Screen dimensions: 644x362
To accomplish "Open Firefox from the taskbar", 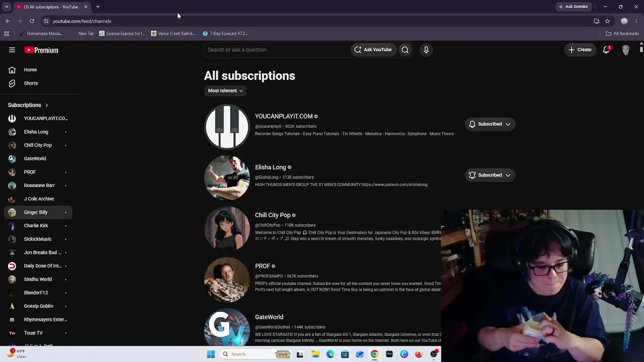I will point(419,354).
